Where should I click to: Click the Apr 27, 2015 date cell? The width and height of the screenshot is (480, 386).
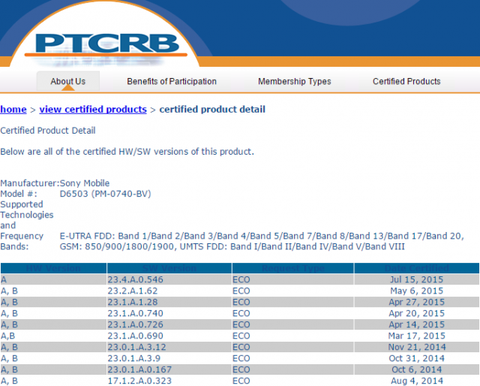(x=417, y=302)
